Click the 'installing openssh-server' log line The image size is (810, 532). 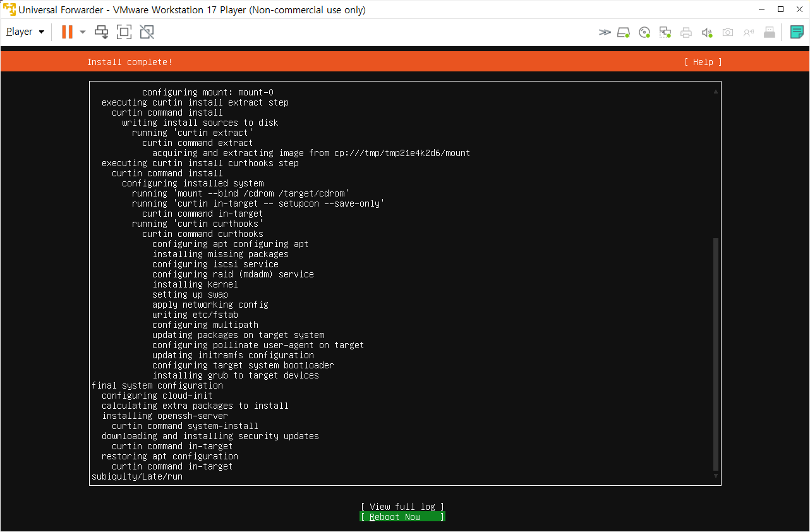[165, 416]
